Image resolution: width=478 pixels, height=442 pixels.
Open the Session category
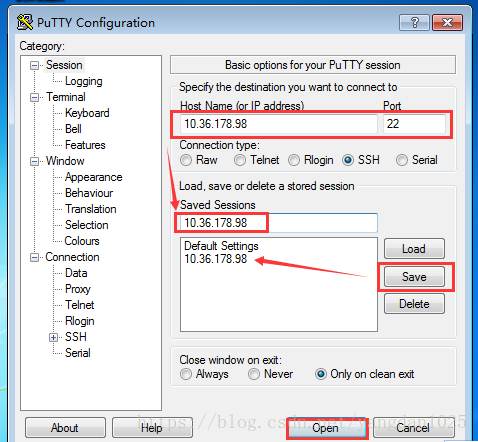(64, 65)
